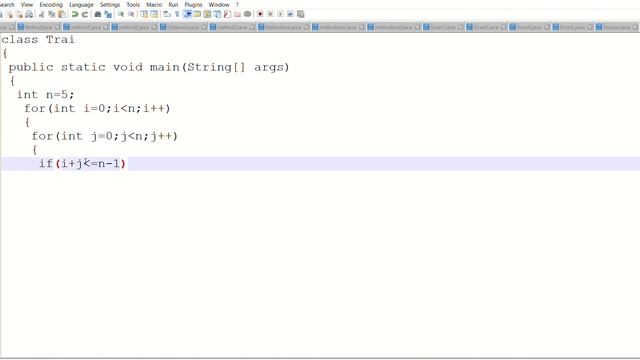
Task: Click the Paste clipboard icon
Action: pyautogui.click(x=62, y=14)
